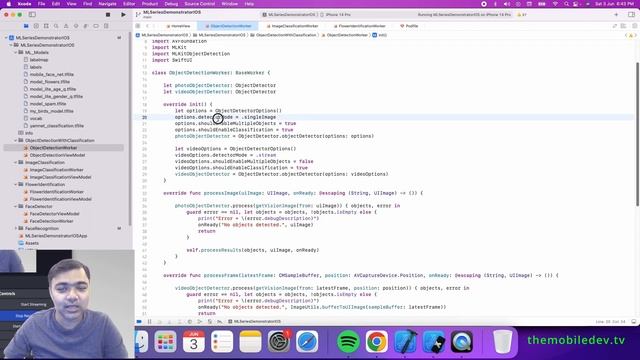Stop the running app with Xcode's stop button
This screenshot has width=640, height=360.
pyautogui.click(x=108, y=15)
